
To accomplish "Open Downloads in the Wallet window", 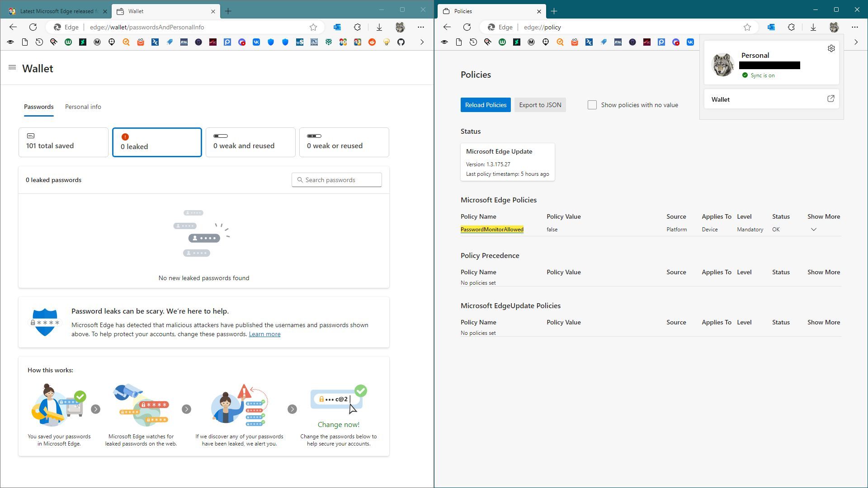I will coord(379,27).
